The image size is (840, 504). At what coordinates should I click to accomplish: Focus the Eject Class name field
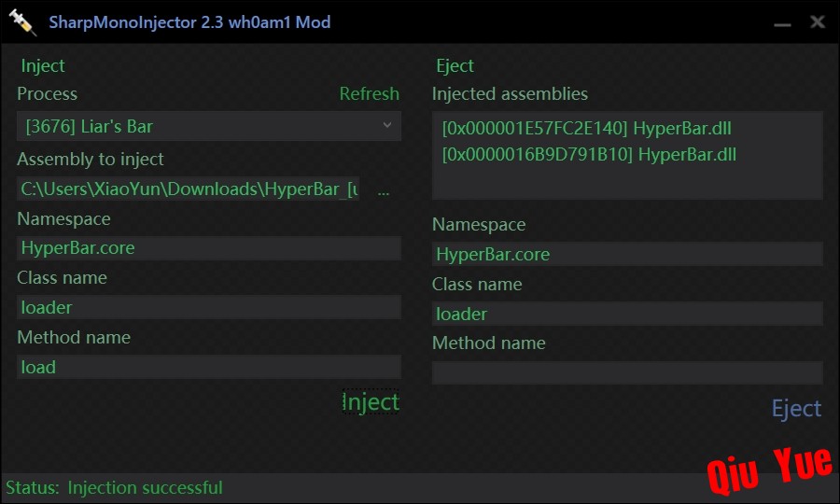point(627,314)
